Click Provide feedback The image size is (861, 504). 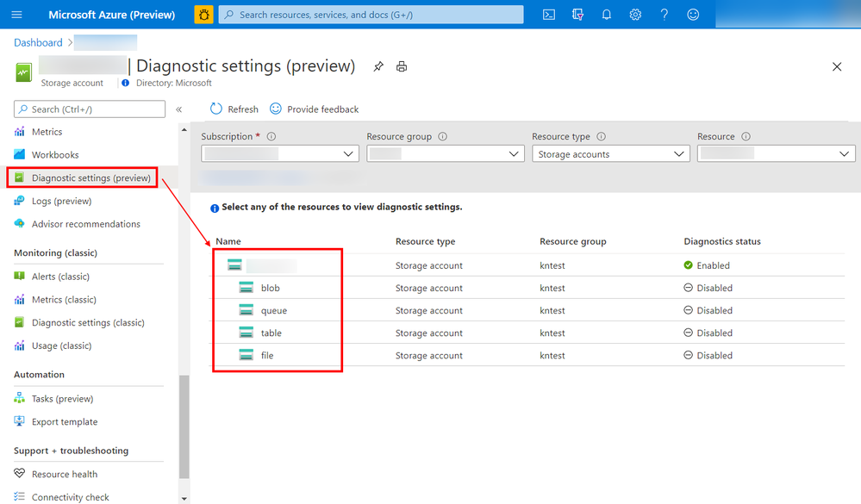[314, 109]
